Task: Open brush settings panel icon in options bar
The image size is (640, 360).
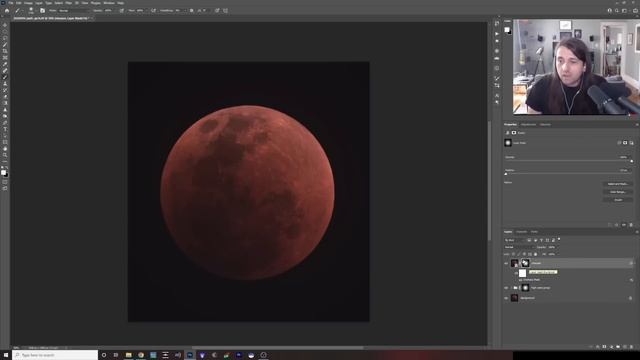Action: [42, 11]
